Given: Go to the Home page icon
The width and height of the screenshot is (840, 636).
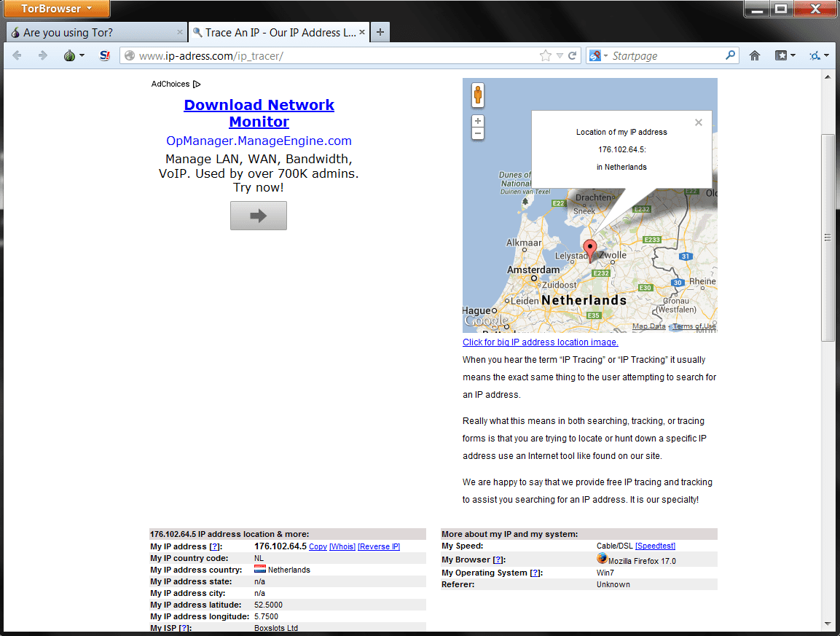Looking at the screenshot, I should pos(755,55).
